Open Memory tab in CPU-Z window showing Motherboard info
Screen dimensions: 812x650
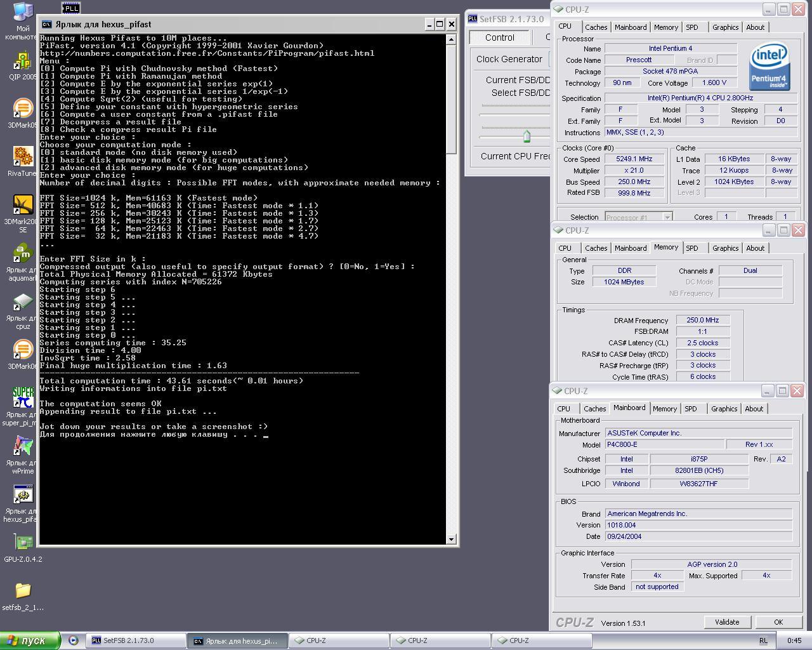click(x=665, y=409)
